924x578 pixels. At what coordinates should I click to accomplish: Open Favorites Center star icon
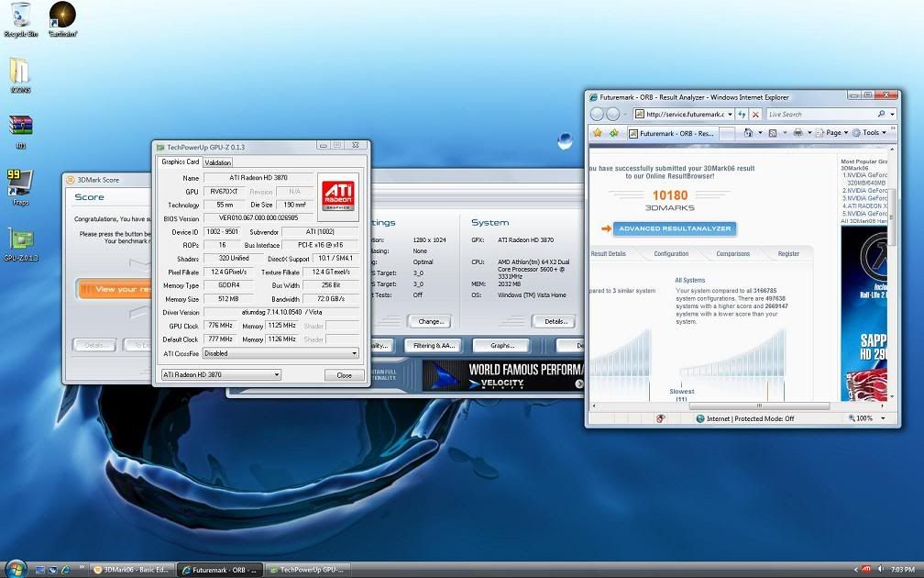point(598,133)
